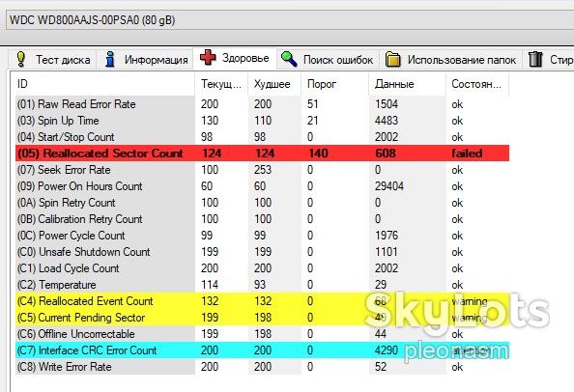Screen dimensions: 574x392
Task: Click the lightbulb icon on Тест диска tab
Action: point(21,59)
